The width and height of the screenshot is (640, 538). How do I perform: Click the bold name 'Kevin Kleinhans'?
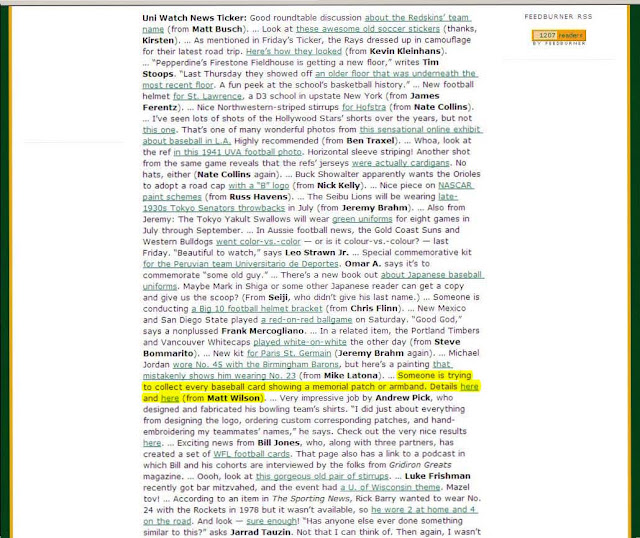[x=405, y=51]
